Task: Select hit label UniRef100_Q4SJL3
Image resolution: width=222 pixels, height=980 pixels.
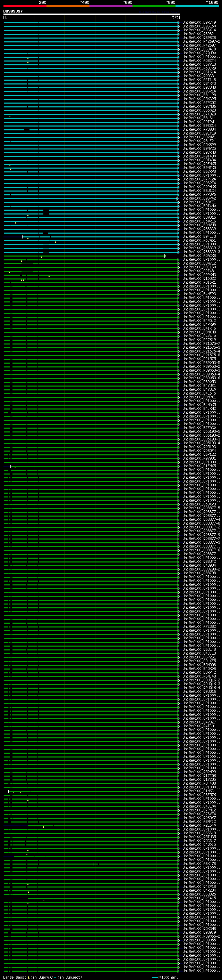Action: pos(199,653)
